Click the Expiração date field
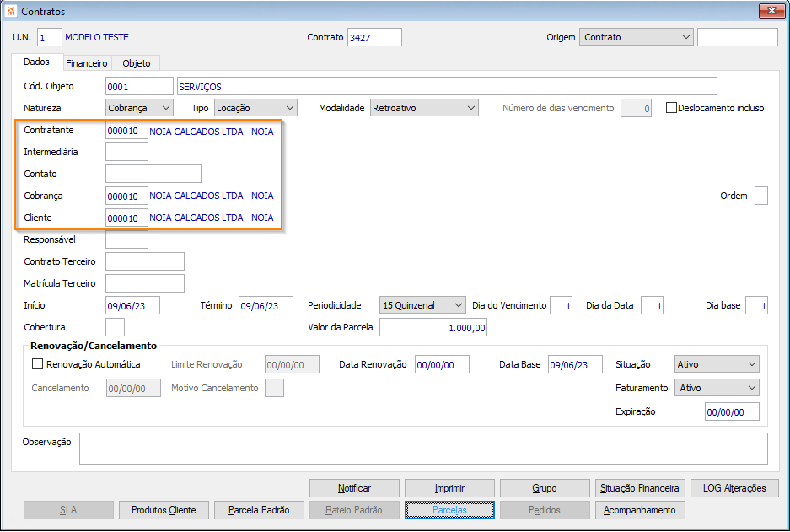 pos(732,411)
